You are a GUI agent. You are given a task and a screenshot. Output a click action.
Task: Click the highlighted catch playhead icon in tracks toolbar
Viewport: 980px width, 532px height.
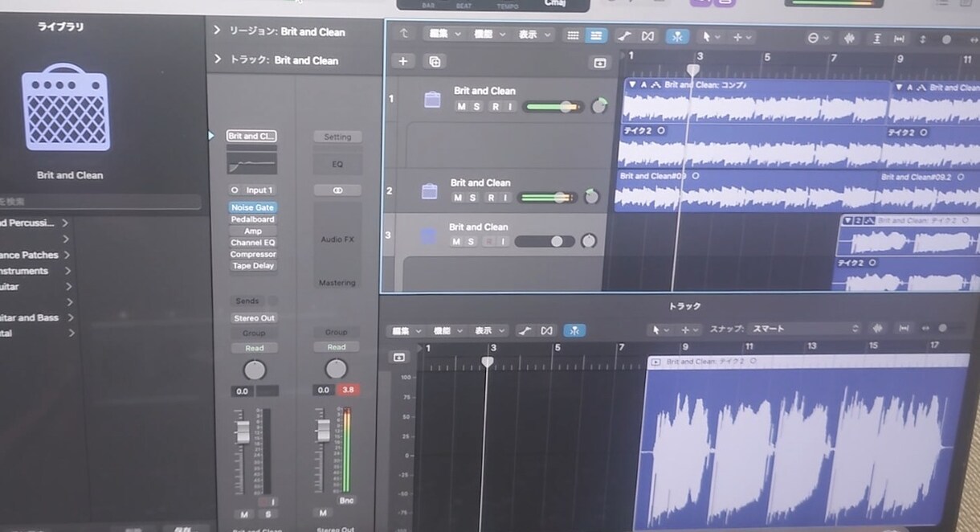[x=677, y=36]
